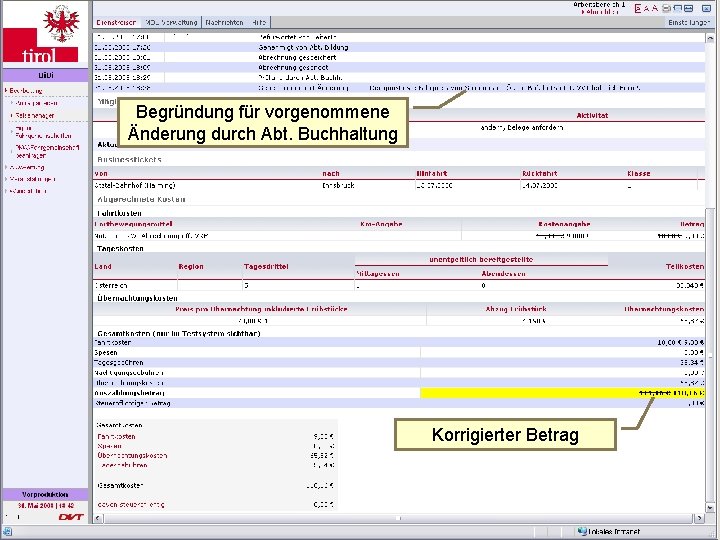Viewport: 720px width, 540px height.
Task: Click the Abzug Frühstück column header
Action: (x=516, y=309)
